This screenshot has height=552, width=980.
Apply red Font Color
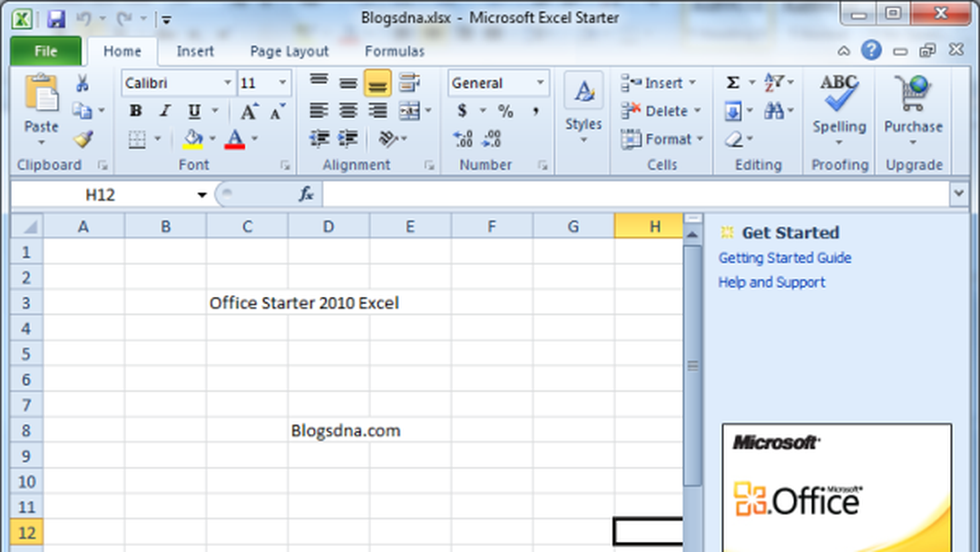(x=234, y=139)
